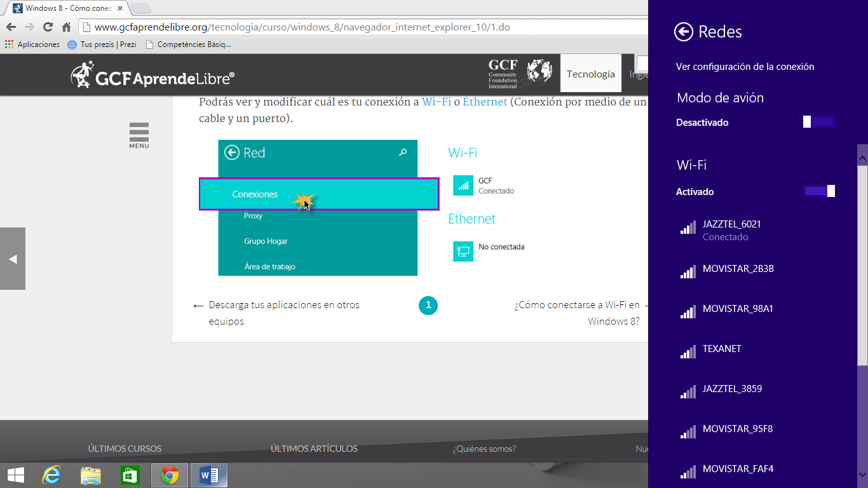The height and width of the screenshot is (488, 868).
Task: Click the Chrome forward arrow
Action: 29,27
